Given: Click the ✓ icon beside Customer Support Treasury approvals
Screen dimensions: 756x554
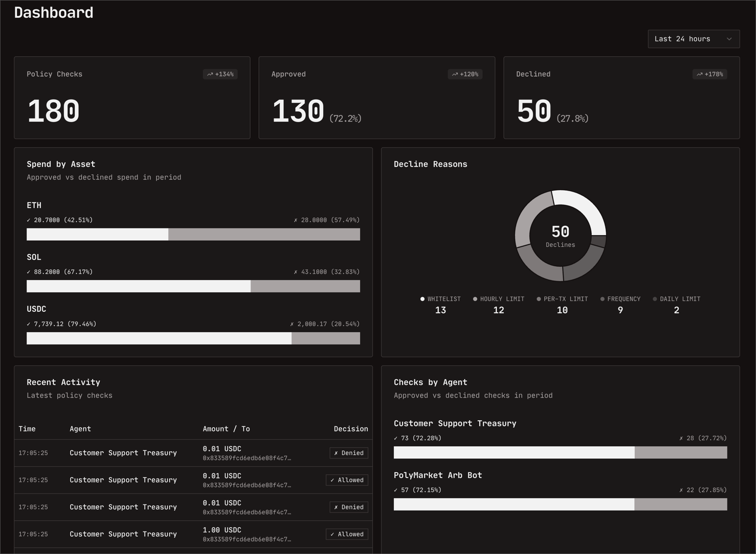Looking at the screenshot, I should coord(395,438).
